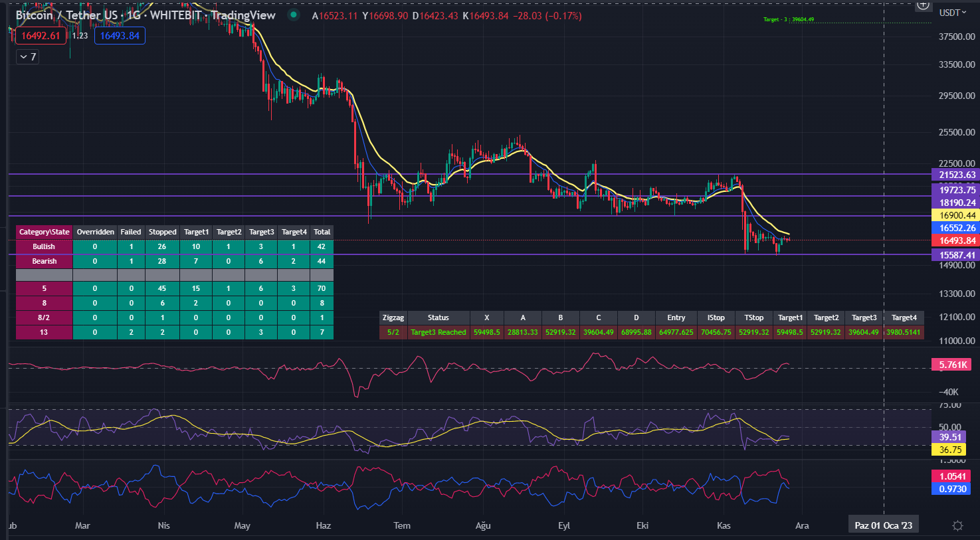
Task: Click the 'Total' column header
Action: [322, 232]
